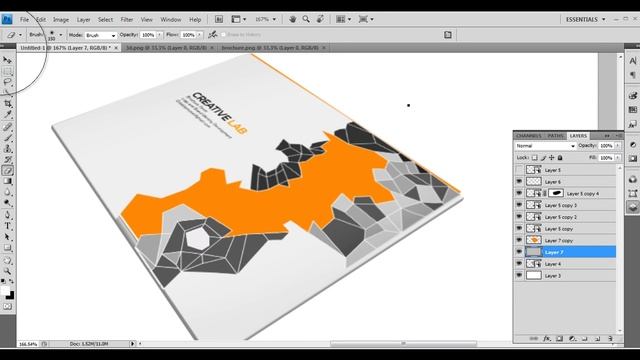
Task: Select the Zoom tool in the toolbox
Action: pos(7,271)
